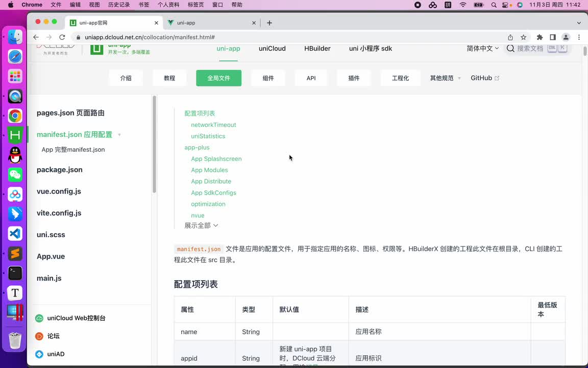Open Wi-Fi status menu

[x=463, y=5]
